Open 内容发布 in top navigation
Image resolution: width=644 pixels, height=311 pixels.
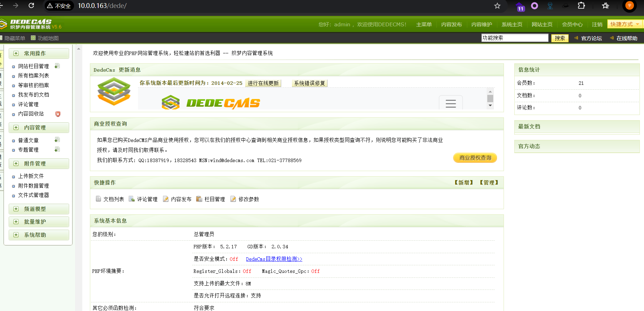point(451,24)
